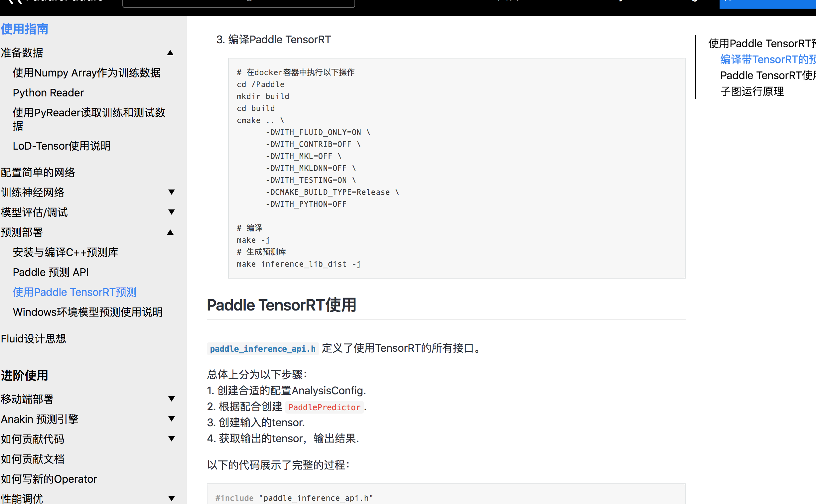
Task: Open LoD-Tensor使用说明 page
Action: pos(62,146)
